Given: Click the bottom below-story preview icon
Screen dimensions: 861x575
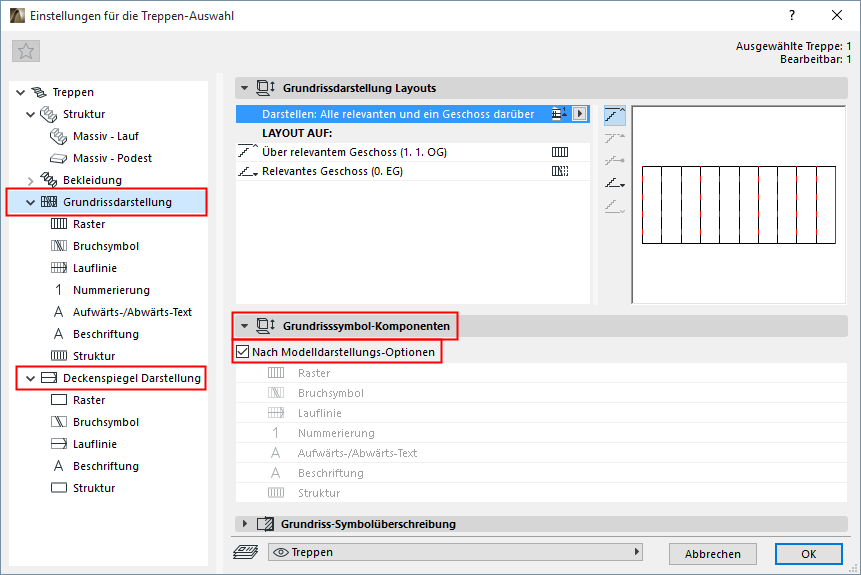Looking at the screenshot, I should coord(615,206).
